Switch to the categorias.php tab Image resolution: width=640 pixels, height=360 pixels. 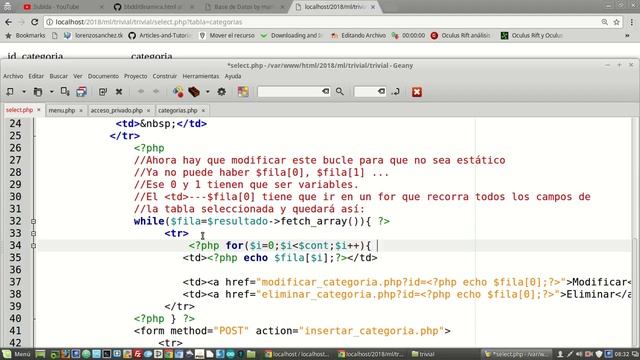click(178, 110)
